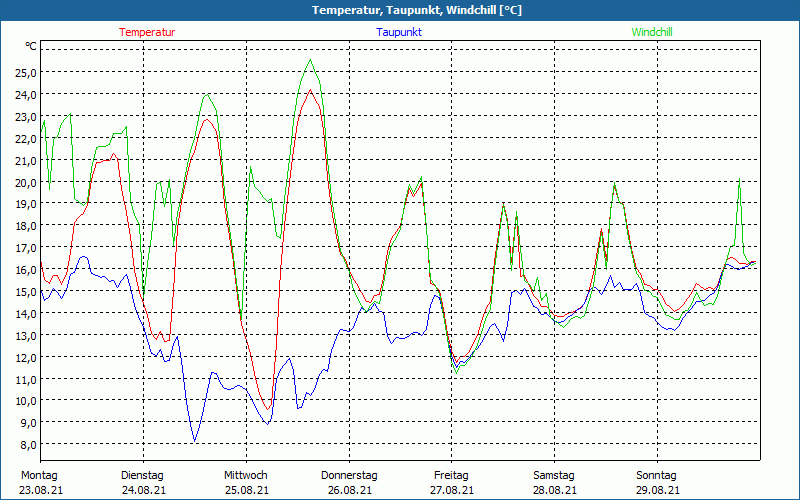Click the Freitag day label
The width and height of the screenshot is (800, 500).
click(451, 476)
